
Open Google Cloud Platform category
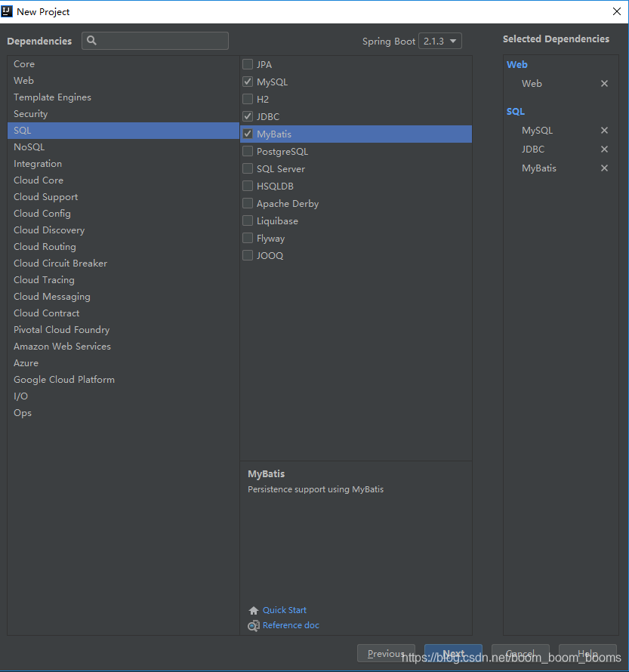pyautogui.click(x=123, y=380)
